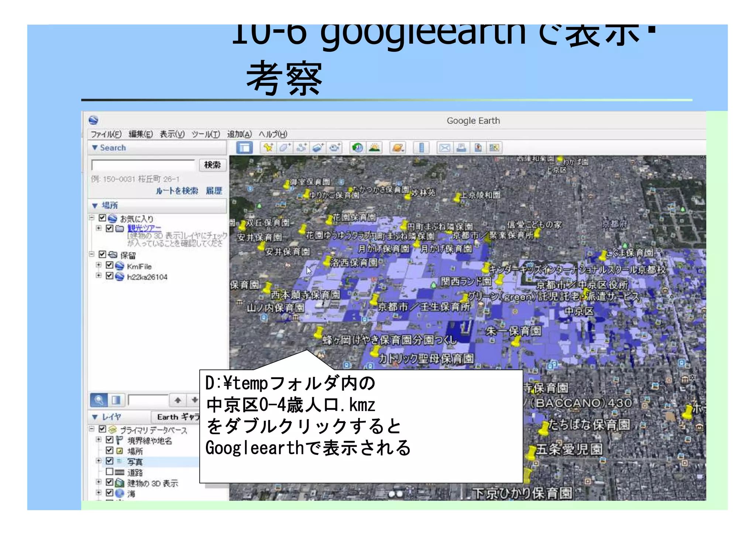Select the Add Path tool

301,148
